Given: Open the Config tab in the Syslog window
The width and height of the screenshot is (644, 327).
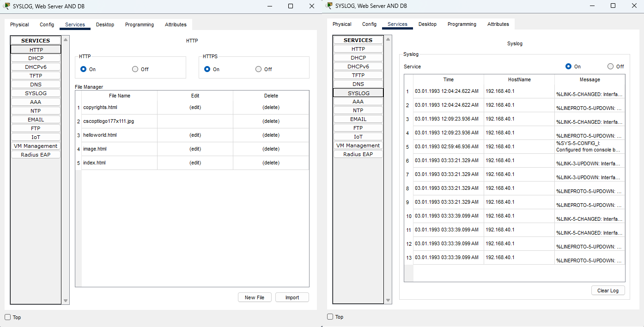Looking at the screenshot, I should 369,24.
